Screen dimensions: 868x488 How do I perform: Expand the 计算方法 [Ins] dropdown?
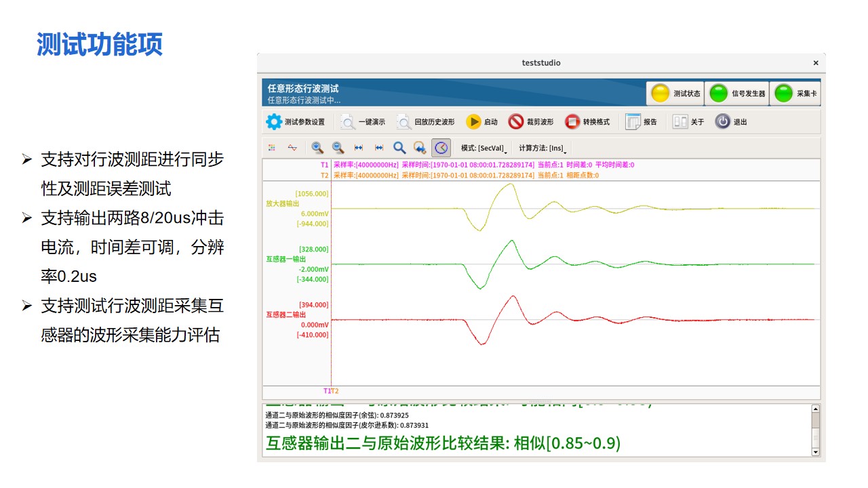[x=542, y=148]
